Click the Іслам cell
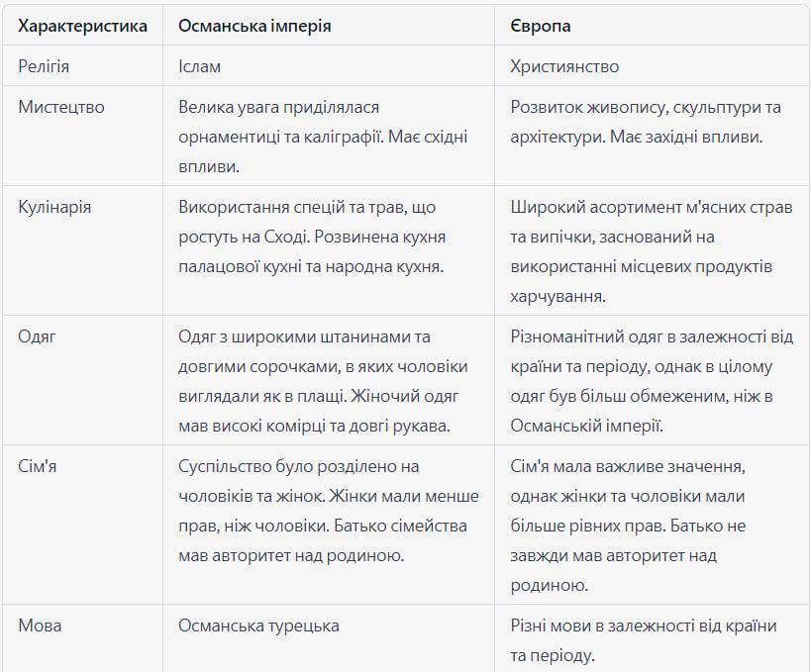Image resolution: width=811 pixels, height=672 pixels. pyautogui.click(x=200, y=66)
